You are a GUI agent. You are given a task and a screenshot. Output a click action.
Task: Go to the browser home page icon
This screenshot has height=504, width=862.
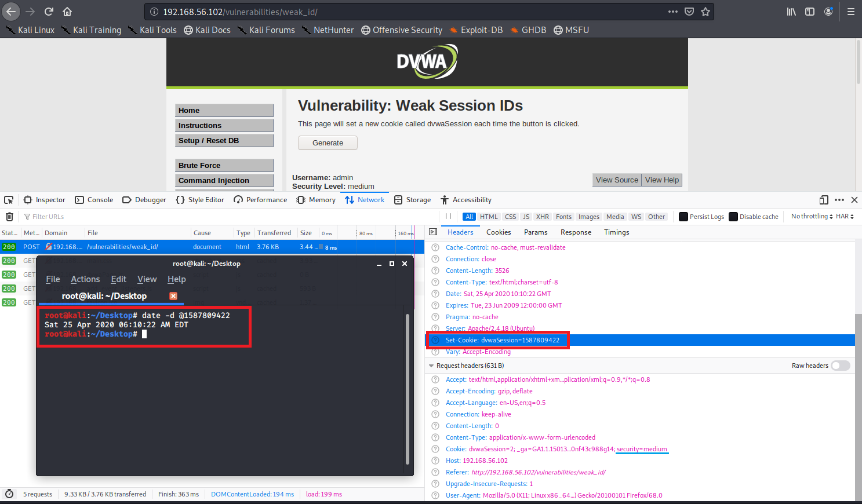pos(67,12)
